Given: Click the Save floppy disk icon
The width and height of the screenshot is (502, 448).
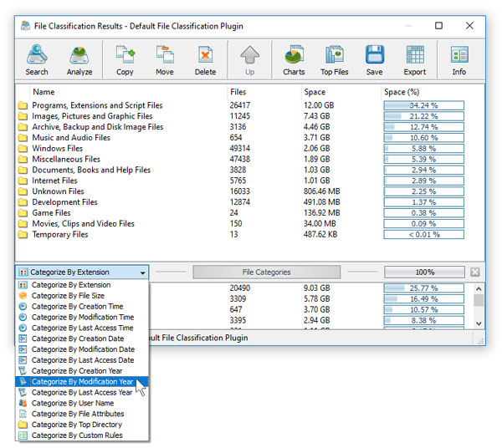Looking at the screenshot, I should click(x=375, y=55).
